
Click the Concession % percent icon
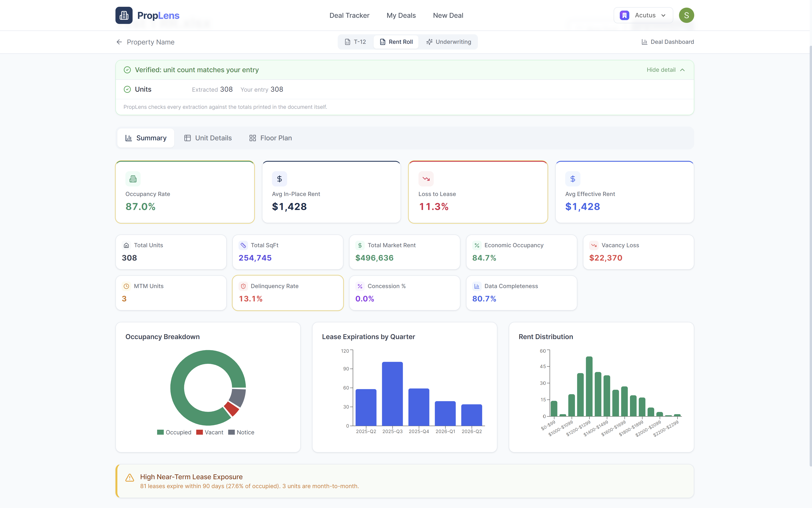[360, 286]
